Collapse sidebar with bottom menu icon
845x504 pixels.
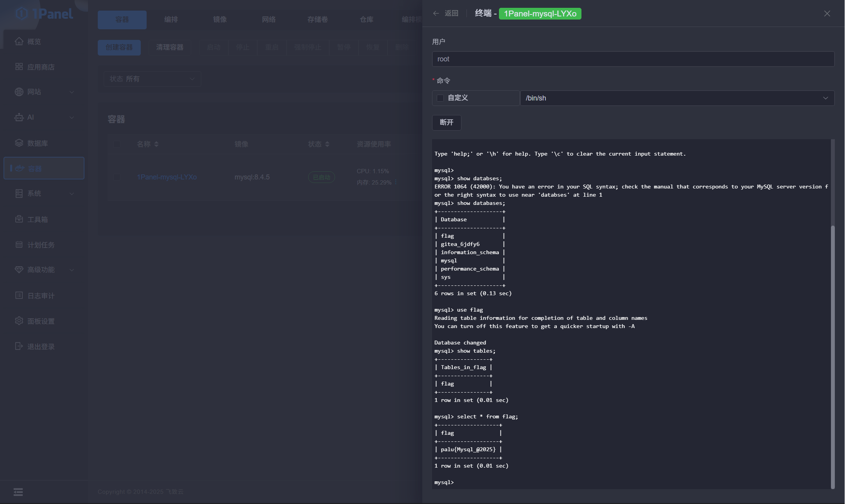pyautogui.click(x=18, y=492)
